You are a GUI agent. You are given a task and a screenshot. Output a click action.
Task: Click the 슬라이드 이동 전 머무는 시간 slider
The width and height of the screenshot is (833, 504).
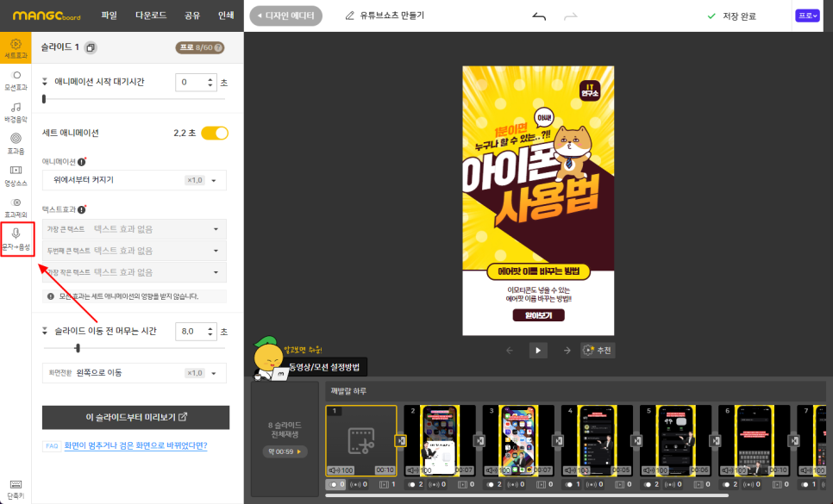(x=135, y=349)
